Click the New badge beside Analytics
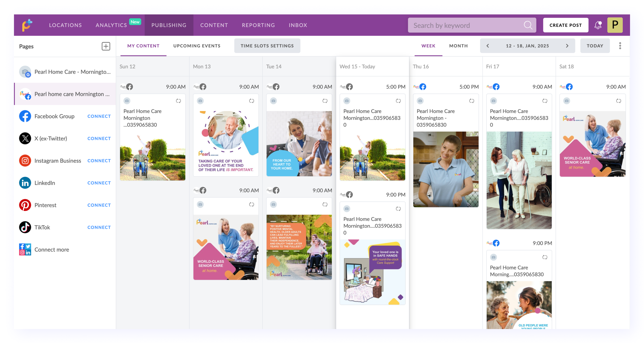The height and width of the screenshot is (343, 644). pyautogui.click(x=135, y=22)
